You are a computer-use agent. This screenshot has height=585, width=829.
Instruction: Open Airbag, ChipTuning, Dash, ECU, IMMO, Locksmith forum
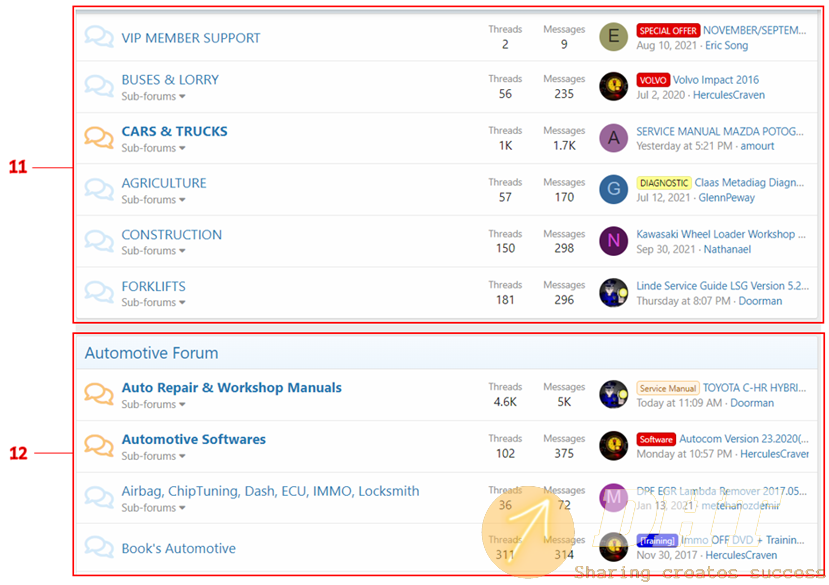pyautogui.click(x=270, y=491)
